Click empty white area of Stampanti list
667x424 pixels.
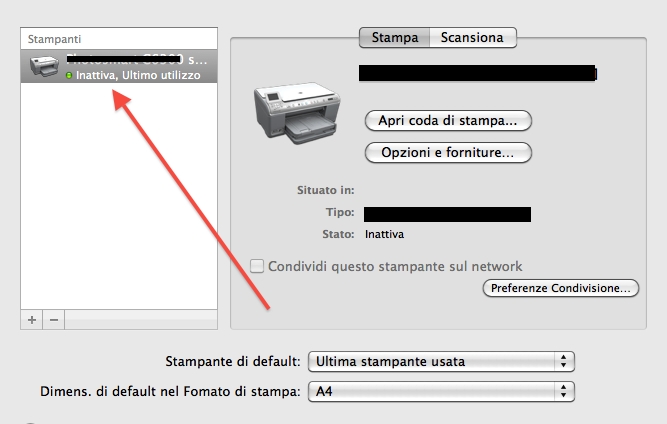[x=119, y=196]
